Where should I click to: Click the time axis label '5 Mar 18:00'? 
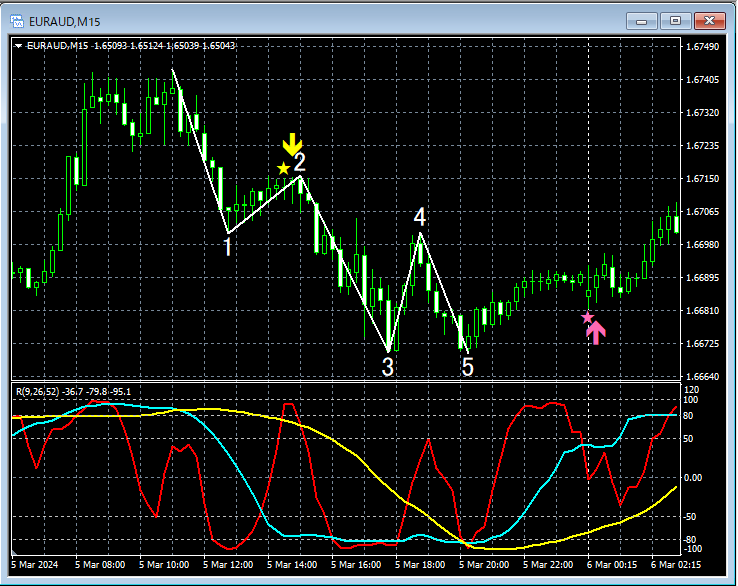pos(420,564)
